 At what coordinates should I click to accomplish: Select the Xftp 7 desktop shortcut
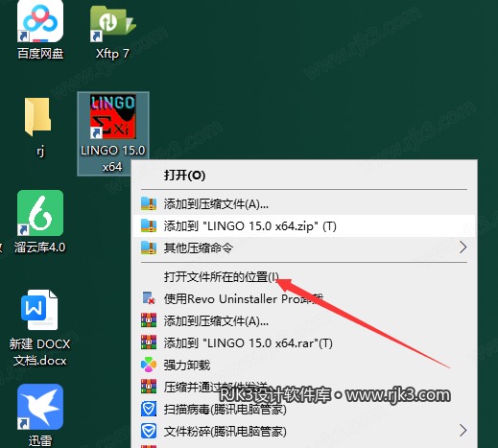[x=112, y=31]
